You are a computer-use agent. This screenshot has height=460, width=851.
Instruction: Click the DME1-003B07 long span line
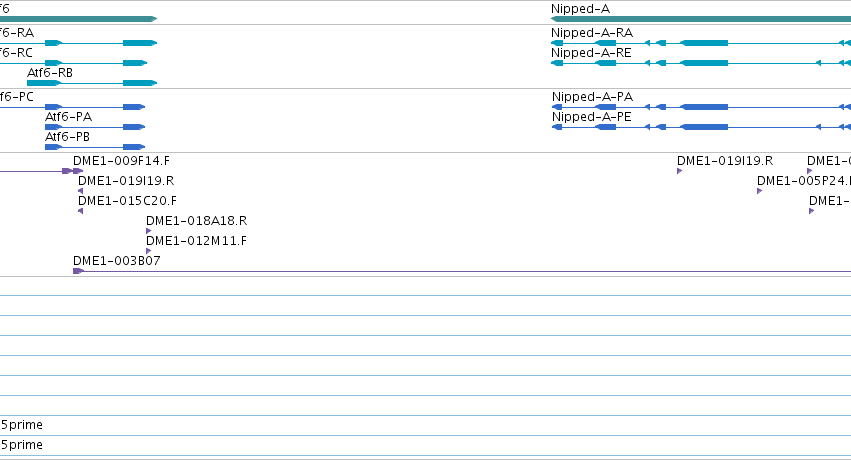[x=462, y=271]
